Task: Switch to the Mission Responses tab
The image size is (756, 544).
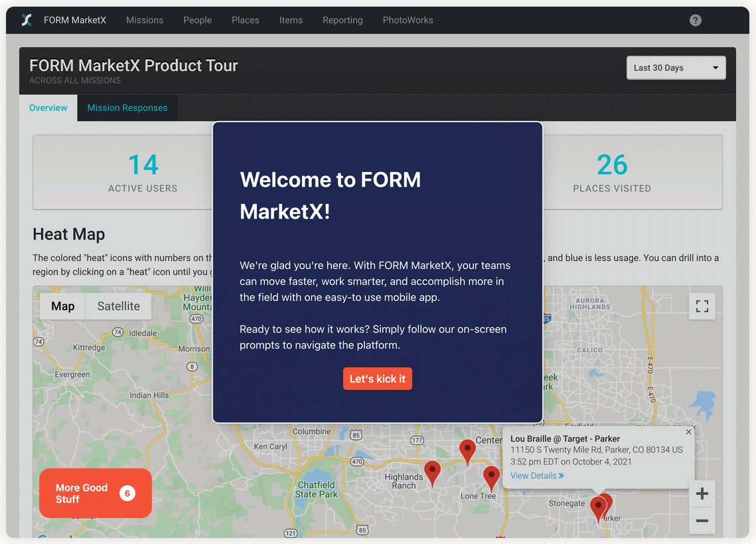Action: point(127,108)
